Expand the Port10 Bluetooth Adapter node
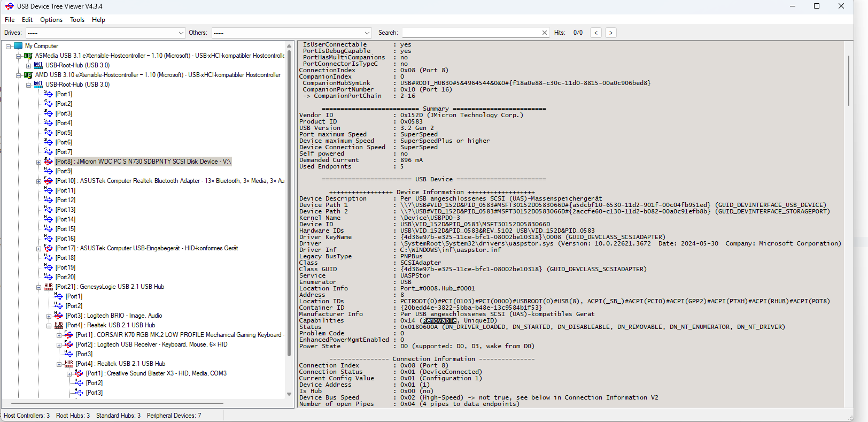Screen dimensions: 868x422 tap(39, 181)
